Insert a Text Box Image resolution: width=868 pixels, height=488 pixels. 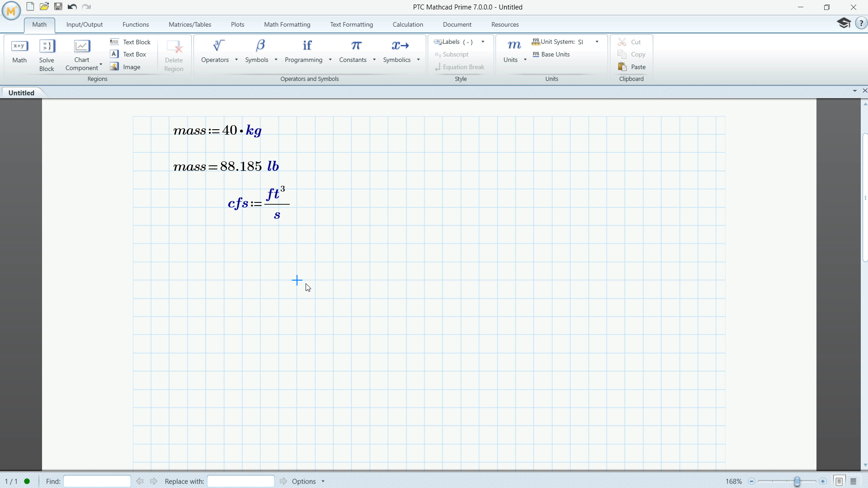click(x=128, y=54)
